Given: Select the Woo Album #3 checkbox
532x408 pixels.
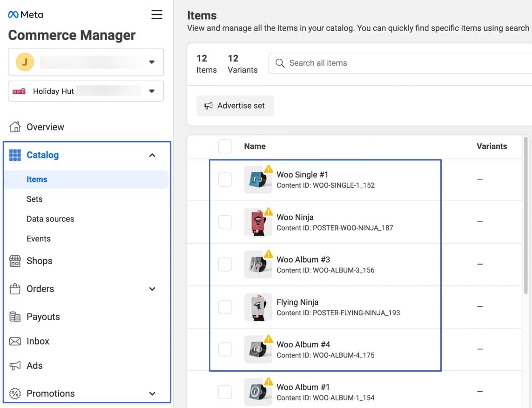Looking at the screenshot, I should pyautogui.click(x=225, y=265).
